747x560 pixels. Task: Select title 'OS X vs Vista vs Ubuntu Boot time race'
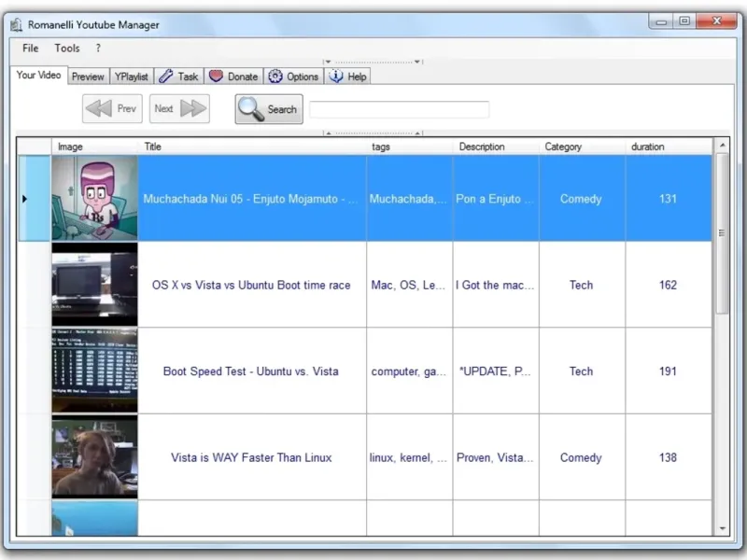tap(252, 285)
